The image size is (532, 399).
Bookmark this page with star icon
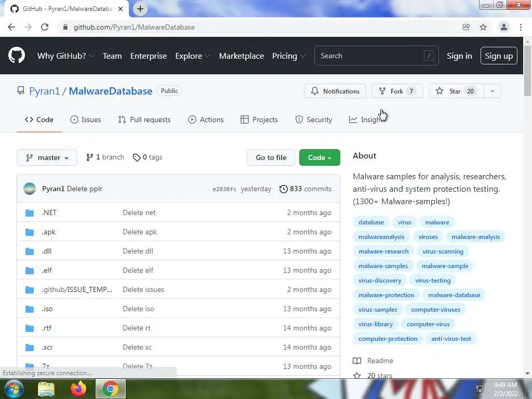(483, 27)
